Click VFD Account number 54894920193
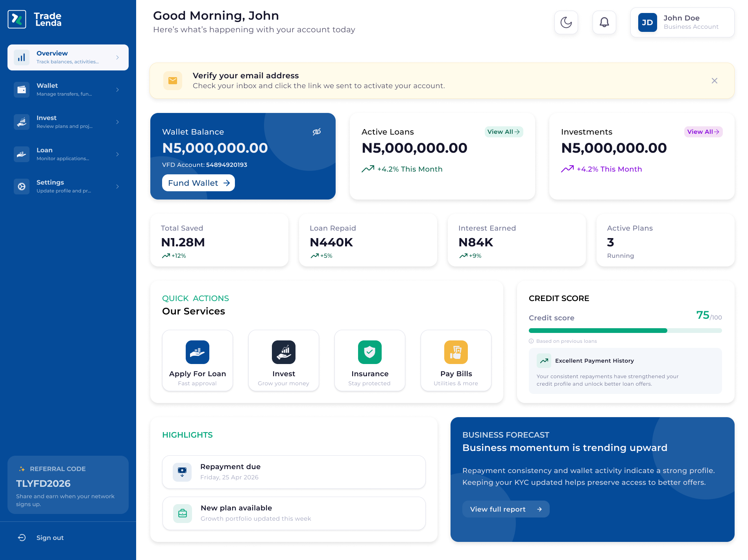The width and height of the screenshot is (748, 560). (x=227, y=165)
